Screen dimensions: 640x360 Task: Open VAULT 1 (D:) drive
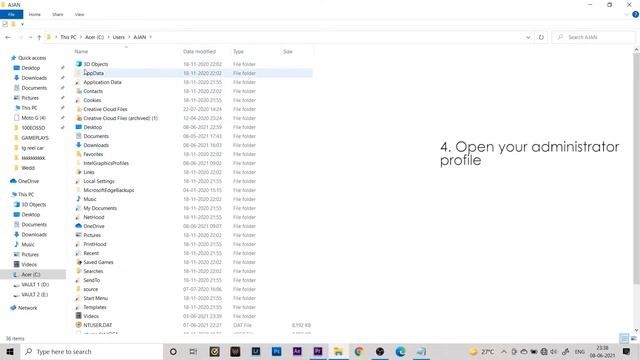tap(35, 284)
